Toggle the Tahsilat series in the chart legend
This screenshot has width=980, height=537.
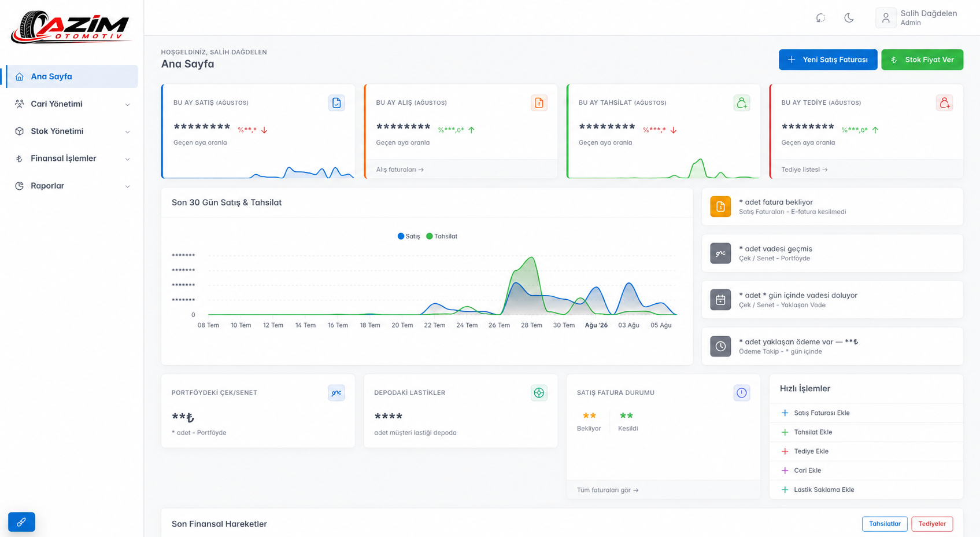pos(442,236)
